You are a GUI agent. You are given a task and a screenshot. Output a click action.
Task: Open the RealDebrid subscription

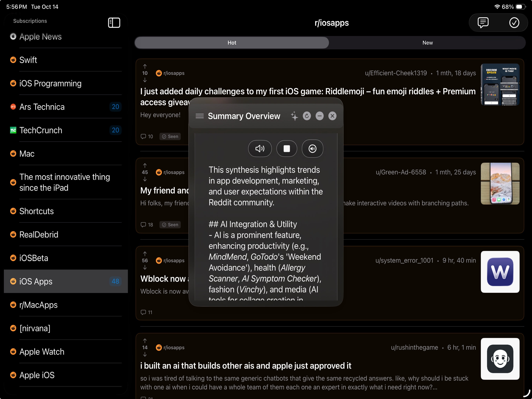point(66,234)
